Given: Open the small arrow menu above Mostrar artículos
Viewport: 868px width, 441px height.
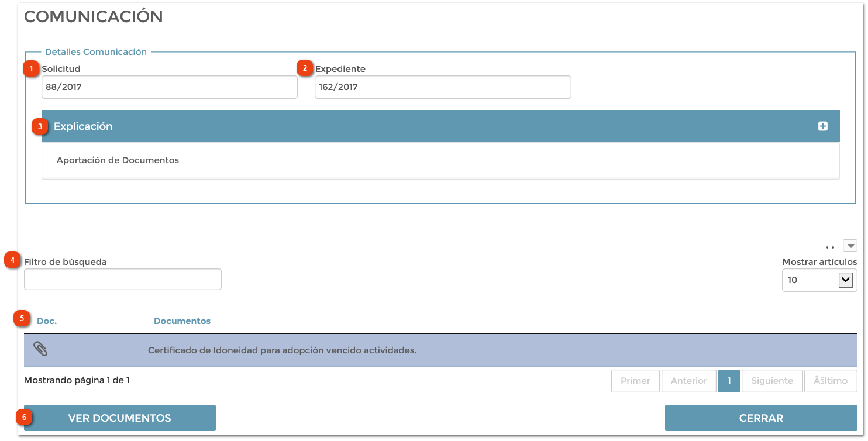Looking at the screenshot, I should 849,246.
